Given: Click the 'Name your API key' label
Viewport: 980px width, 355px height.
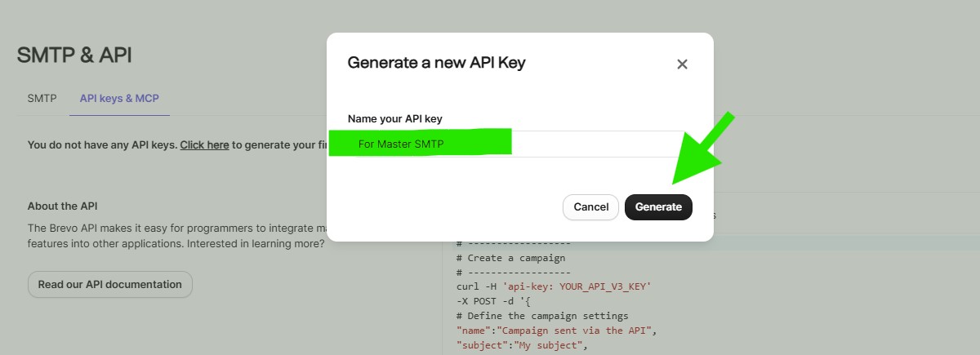Looking at the screenshot, I should tap(394, 119).
